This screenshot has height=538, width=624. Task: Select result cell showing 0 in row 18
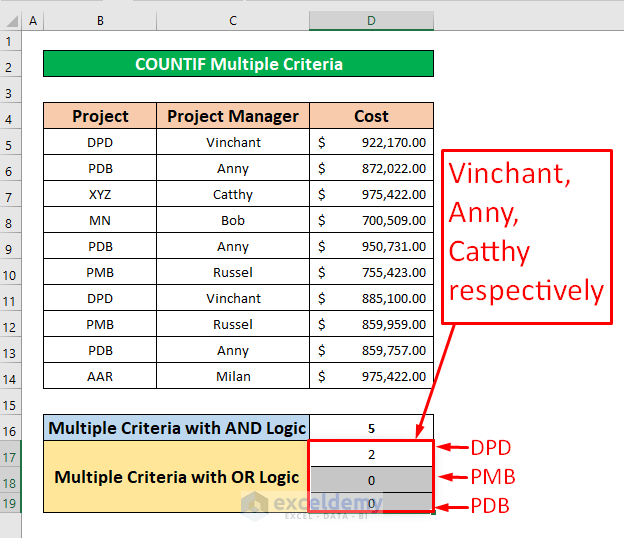(x=371, y=480)
